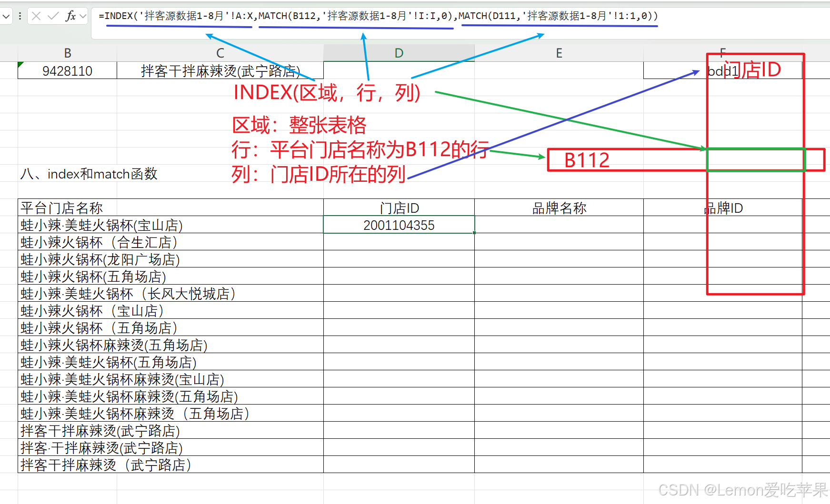Select cell 蛙小辣火锅杯（宝山店）
Image resolution: width=830 pixels, height=504 pixels.
tap(170, 310)
